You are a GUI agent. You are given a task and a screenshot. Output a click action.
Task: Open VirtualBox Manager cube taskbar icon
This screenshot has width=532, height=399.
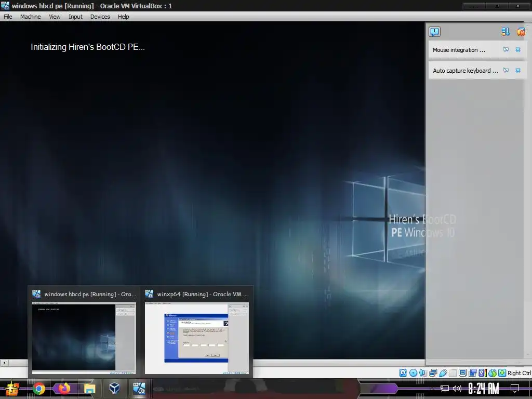pyautogui.click(x=114, y=389)
